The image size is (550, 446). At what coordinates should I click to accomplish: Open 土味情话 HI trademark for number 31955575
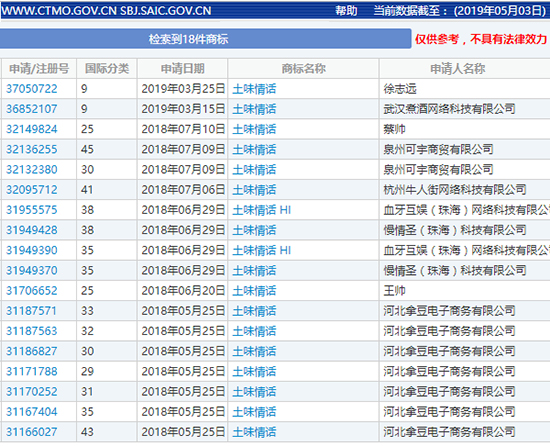(262, 210)
